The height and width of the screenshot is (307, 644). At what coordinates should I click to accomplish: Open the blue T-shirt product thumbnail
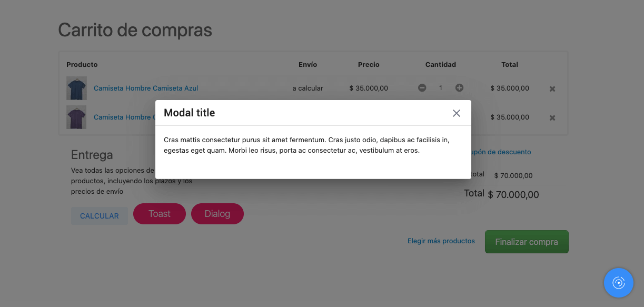pos(76,88)
